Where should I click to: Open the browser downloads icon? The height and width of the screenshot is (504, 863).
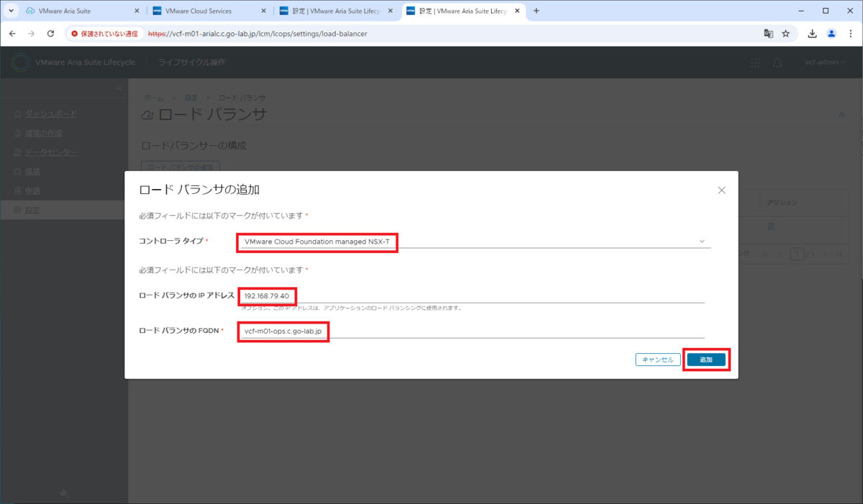[813, 34]
